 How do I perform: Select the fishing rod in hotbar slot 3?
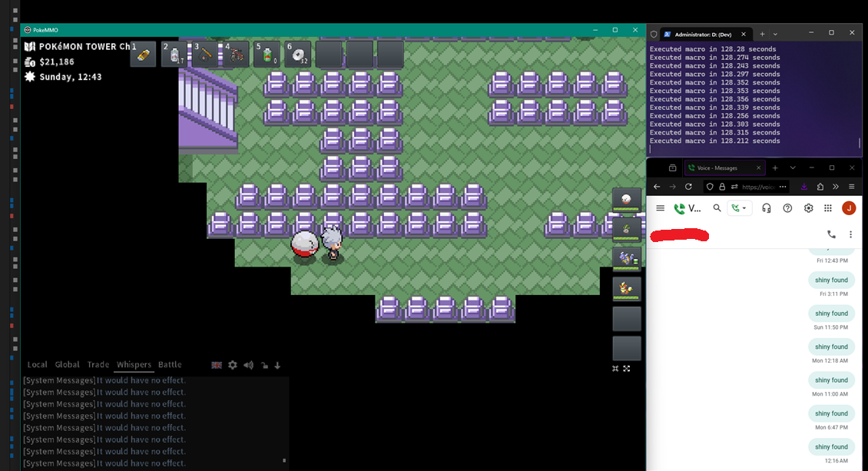pos(205,55)
